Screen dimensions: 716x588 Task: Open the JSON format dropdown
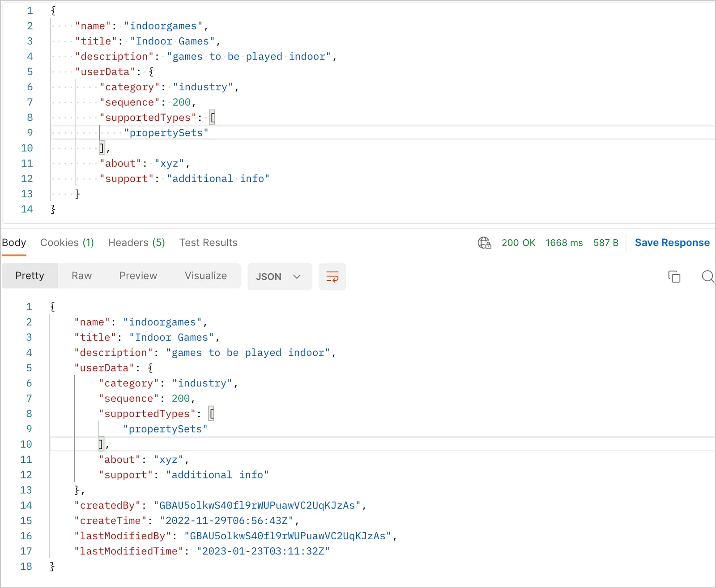(x=279, y=277)
